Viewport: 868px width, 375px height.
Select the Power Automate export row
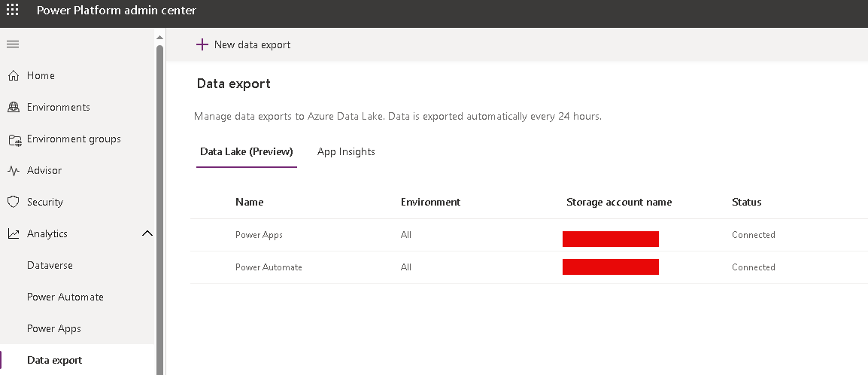(x=530, y=267)
